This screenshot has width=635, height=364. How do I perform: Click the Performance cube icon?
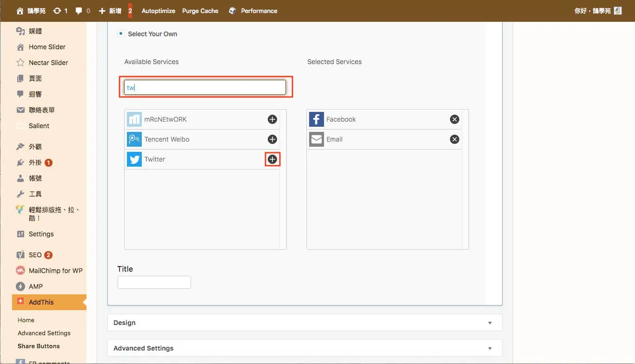tap(233, 11)
